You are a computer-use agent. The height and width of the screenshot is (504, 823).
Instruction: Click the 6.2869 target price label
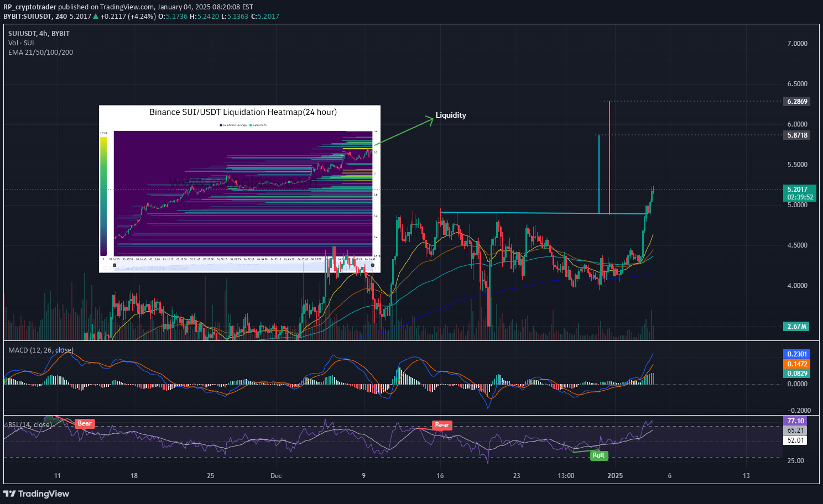coord(797,101)
